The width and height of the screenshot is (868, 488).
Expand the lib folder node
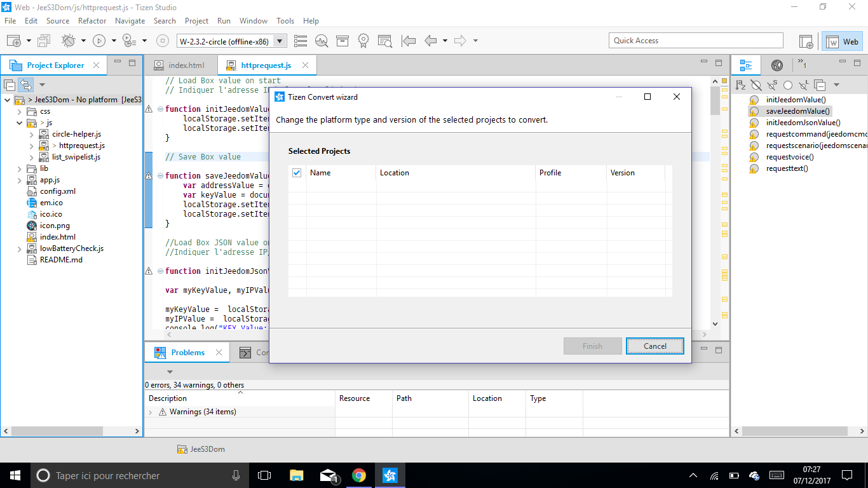tap(20, 168)
